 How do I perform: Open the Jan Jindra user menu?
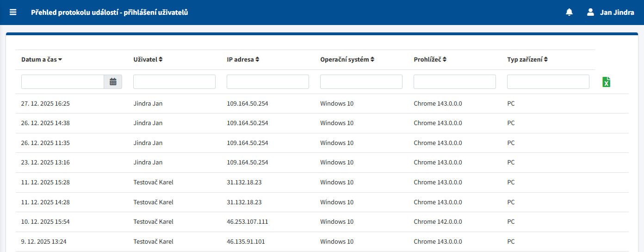click(x=617, y=13)
